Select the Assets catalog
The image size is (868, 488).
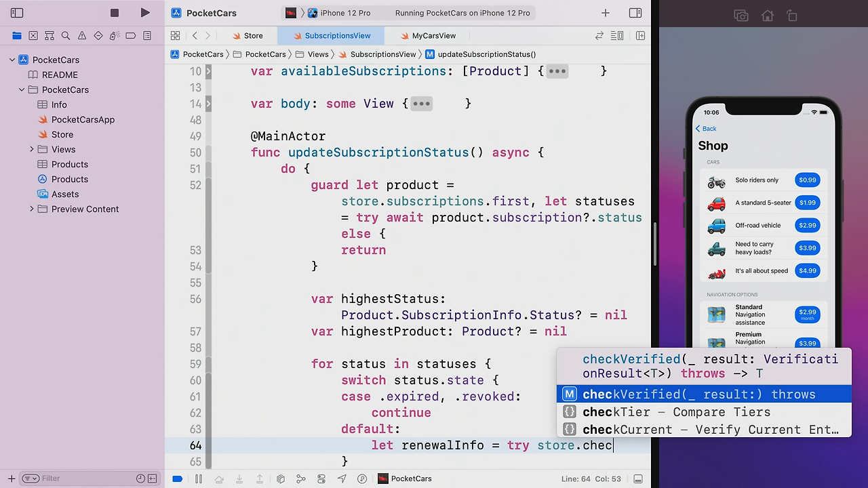58,194
